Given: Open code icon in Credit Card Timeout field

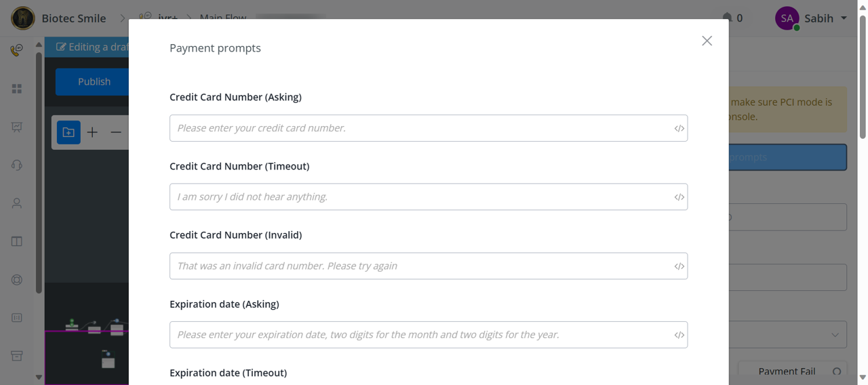Looking at the screenshot, I should pos(679,197).
